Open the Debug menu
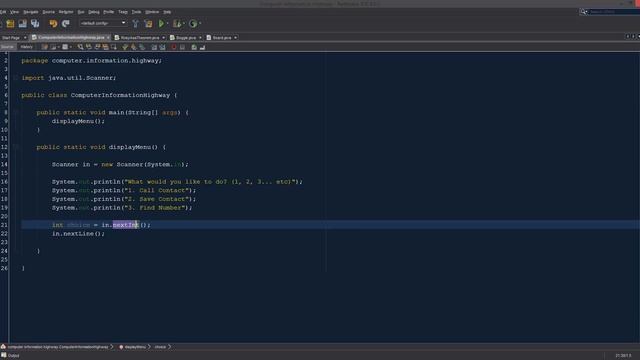Image resolution: width=640 pixels, height=360 pixels. [94, 12]
